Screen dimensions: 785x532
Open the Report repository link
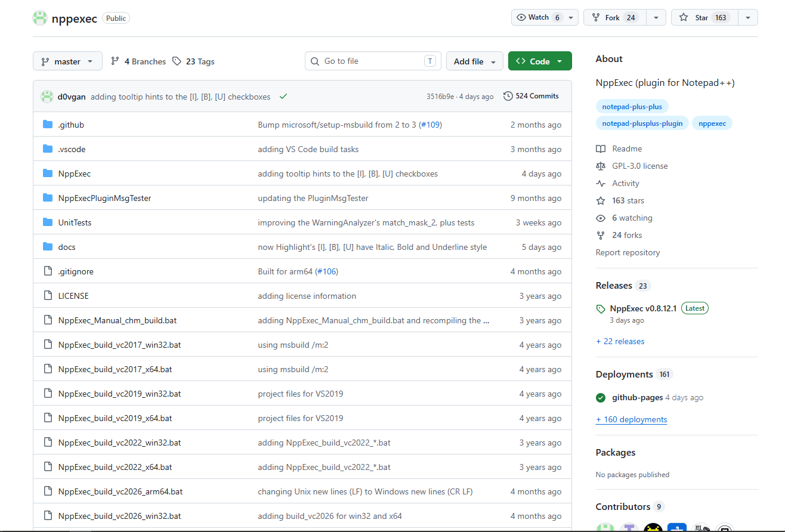(628, 252)
